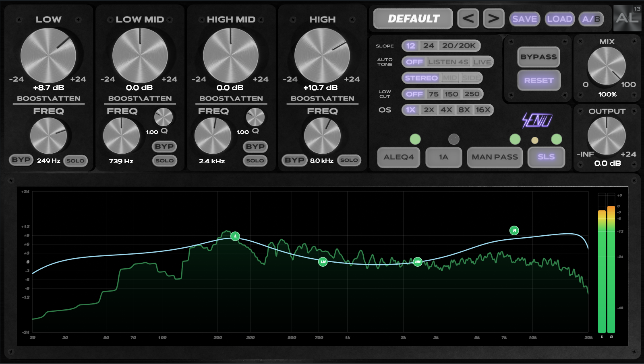Click the Output gain knob
Viewport: 644px width, 364px height.
coord(607,136)
